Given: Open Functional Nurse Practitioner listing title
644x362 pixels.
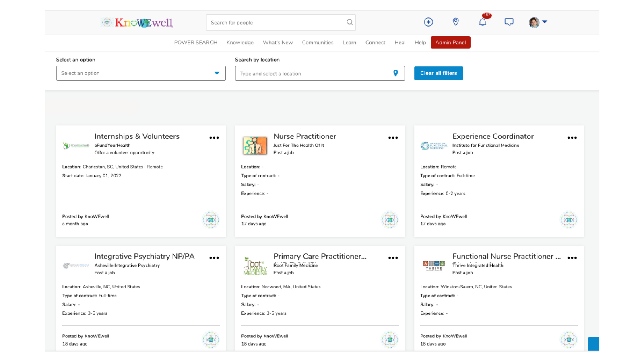Looking at the screenshot, I should tap(507, 256).
